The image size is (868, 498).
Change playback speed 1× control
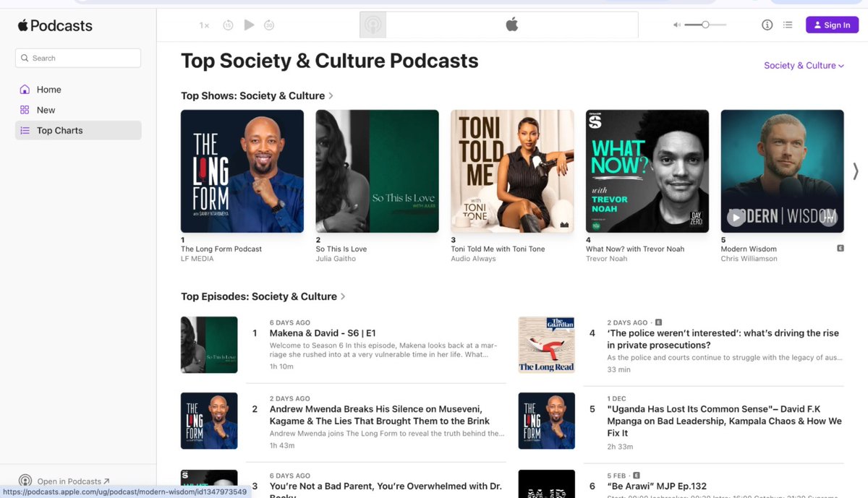point(205,25)
